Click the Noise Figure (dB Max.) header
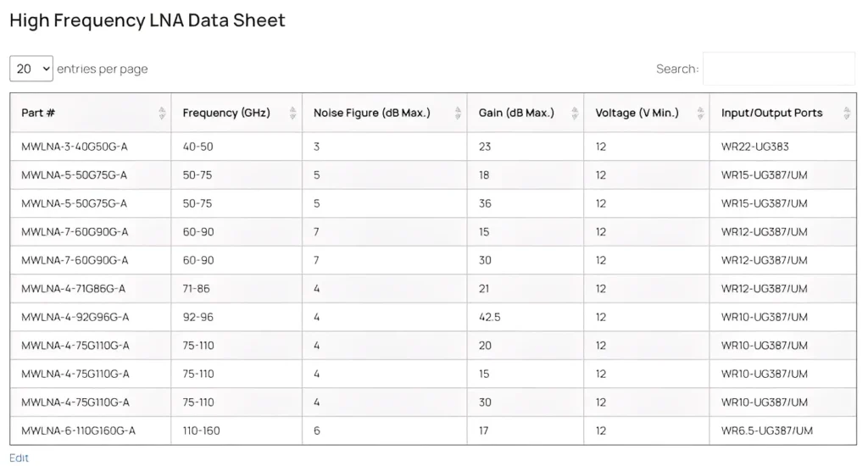This screenshot has width=868, height=466. pos(372,113)
